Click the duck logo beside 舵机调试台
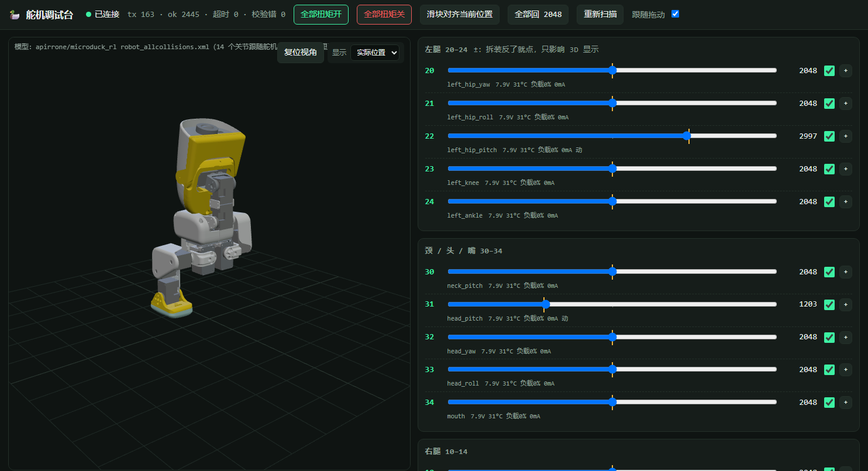The image size is (868, 471). [15, 15]
